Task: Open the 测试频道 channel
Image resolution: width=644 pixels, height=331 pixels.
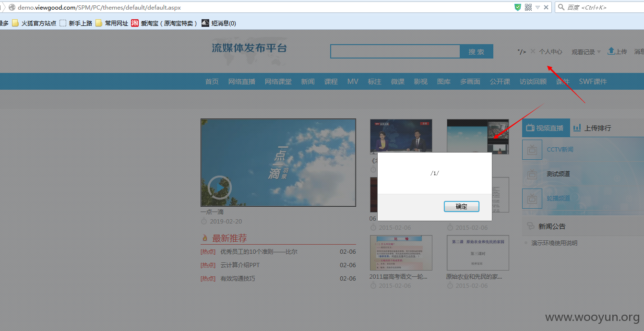Action: [559, 174]
